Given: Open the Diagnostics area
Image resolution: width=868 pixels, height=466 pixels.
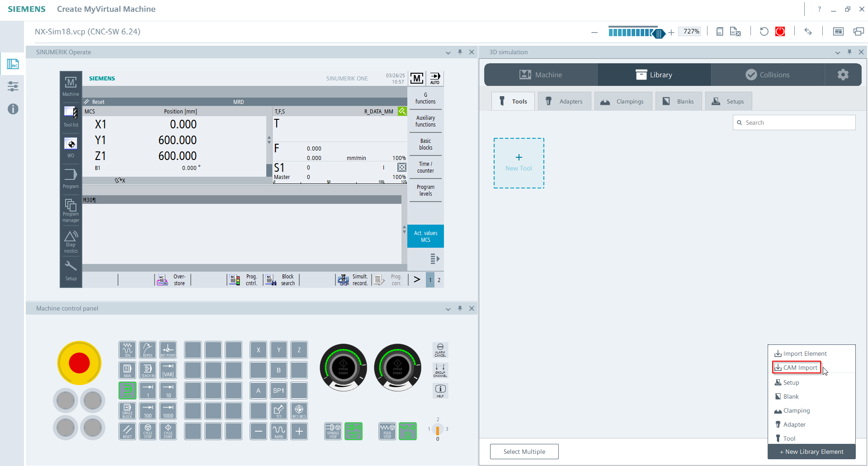Looking at the screenshot, I should 71,241.
